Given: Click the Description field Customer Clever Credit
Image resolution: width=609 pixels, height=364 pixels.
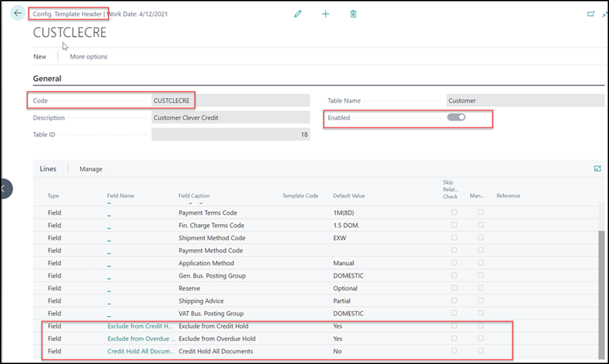Looking at the screenshot, I should pyautogui.click(x=230, y=118).
